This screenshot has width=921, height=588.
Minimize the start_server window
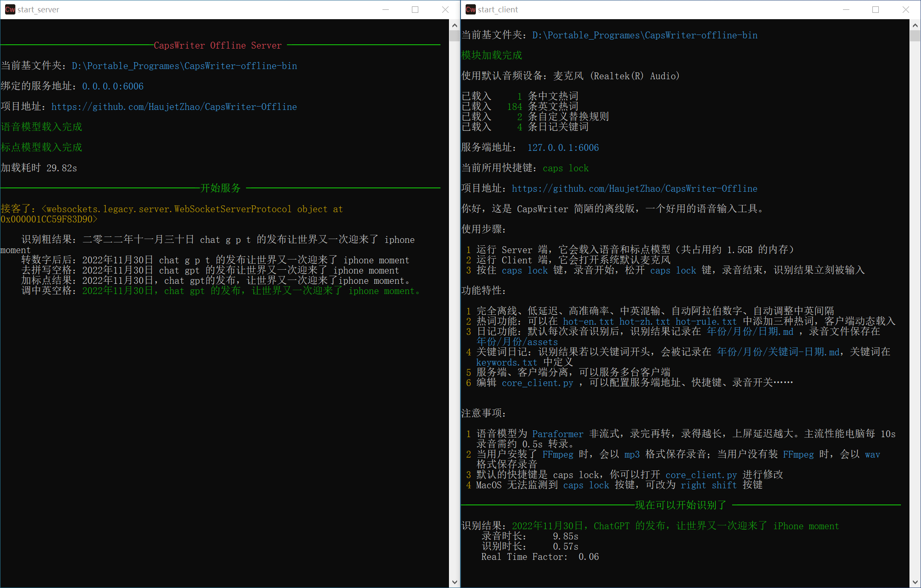click(385, 9)
